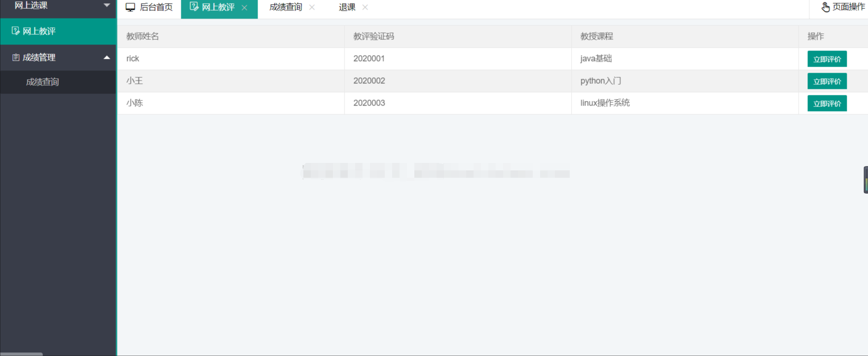Click the 页面操作 hand pointer icon
Viewport: 868px width, 356px height.
[825, 7]
